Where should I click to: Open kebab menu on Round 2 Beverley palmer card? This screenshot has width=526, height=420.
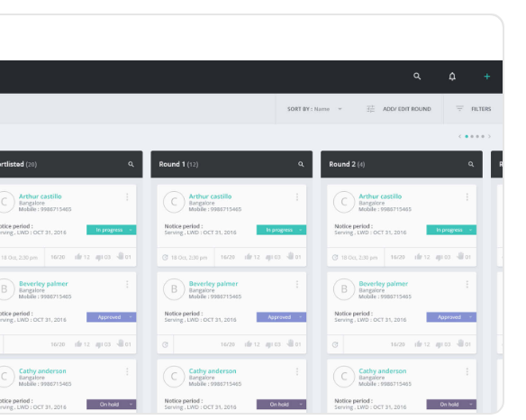[x=467, y=285]
